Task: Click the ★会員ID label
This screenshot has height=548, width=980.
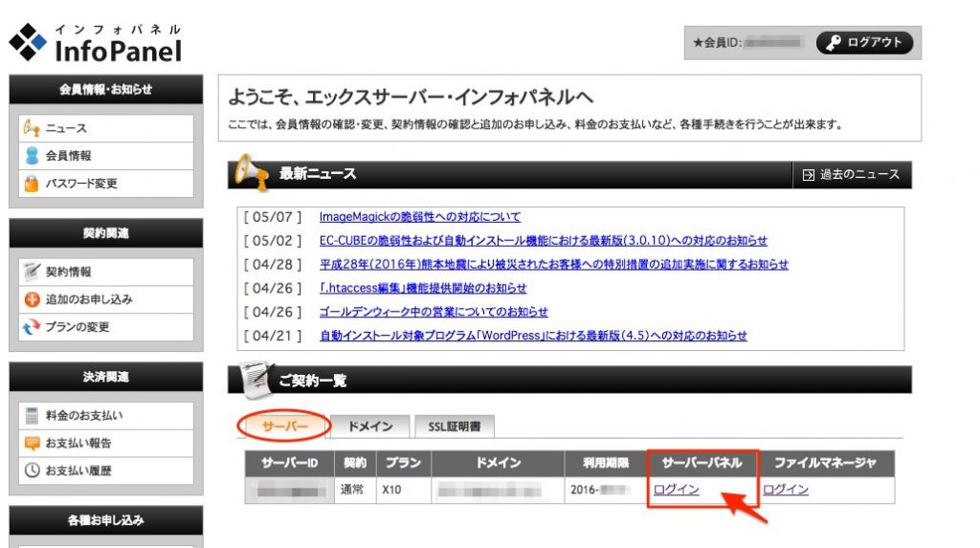Action: click(x=717, y=42)
